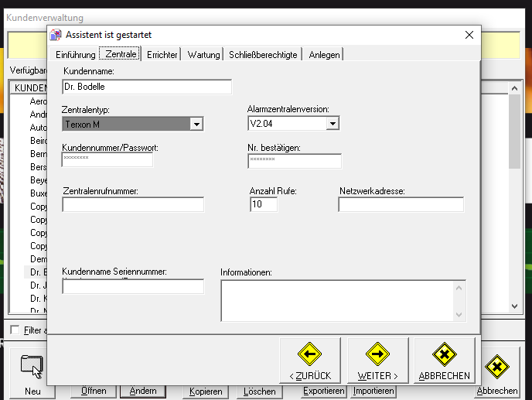Click the Exportieren button

(x=323, y=391)
